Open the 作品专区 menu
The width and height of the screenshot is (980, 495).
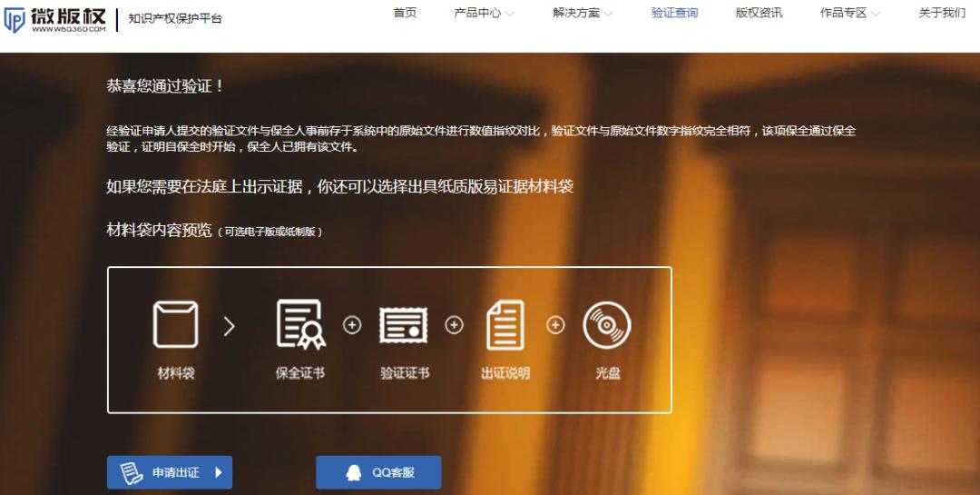843,13
